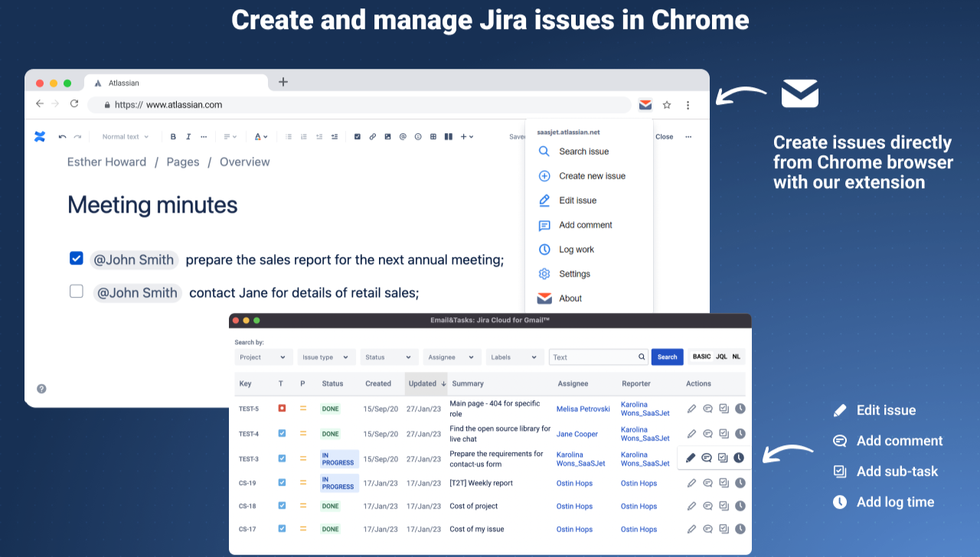Viewport: 980px width, 557px height.
Task: Switch search mode to BASIC
Action: tap(702, 357)
